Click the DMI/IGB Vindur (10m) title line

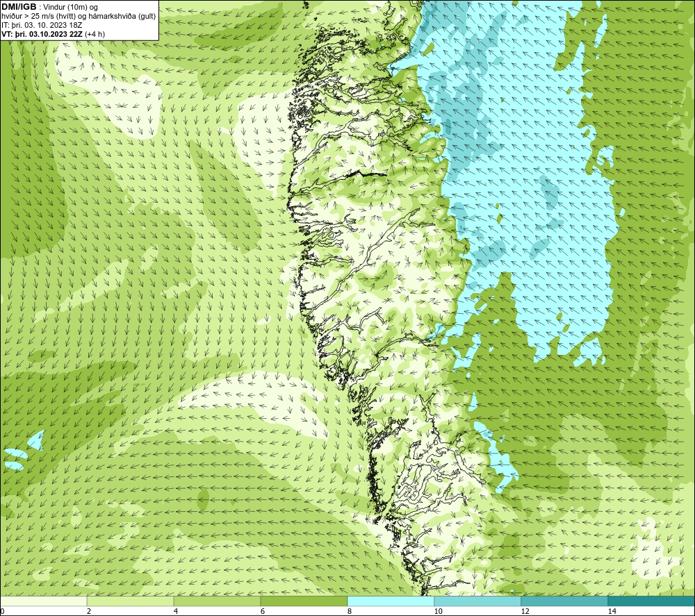[x=49, y=7]
